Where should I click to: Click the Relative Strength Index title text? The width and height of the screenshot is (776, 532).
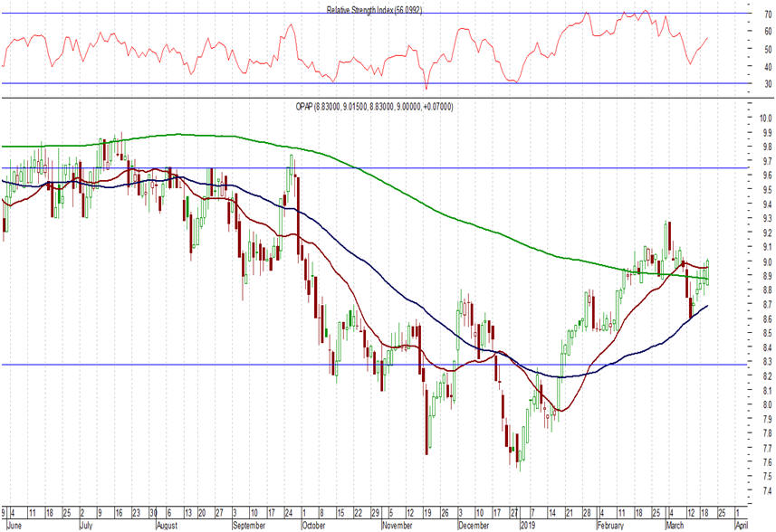coord(374,10)
